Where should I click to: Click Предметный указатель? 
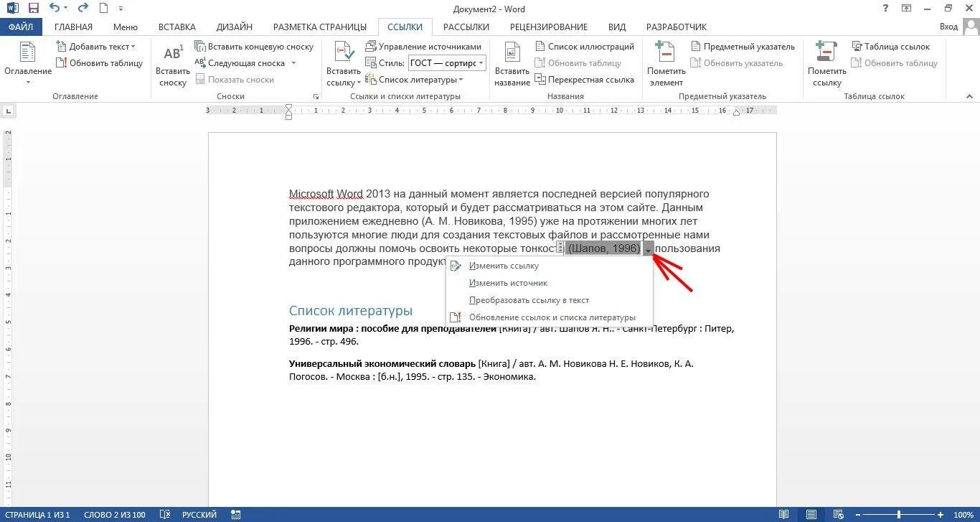pos(743,47)
